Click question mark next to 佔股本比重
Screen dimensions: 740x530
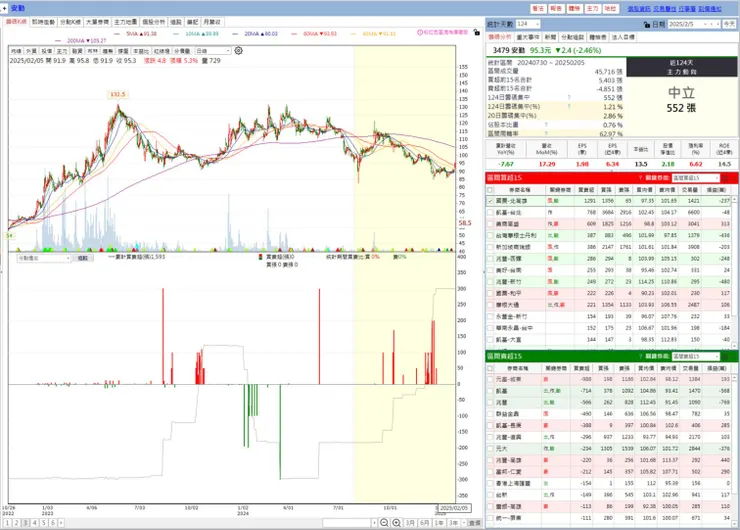click(x=546, y=125)
